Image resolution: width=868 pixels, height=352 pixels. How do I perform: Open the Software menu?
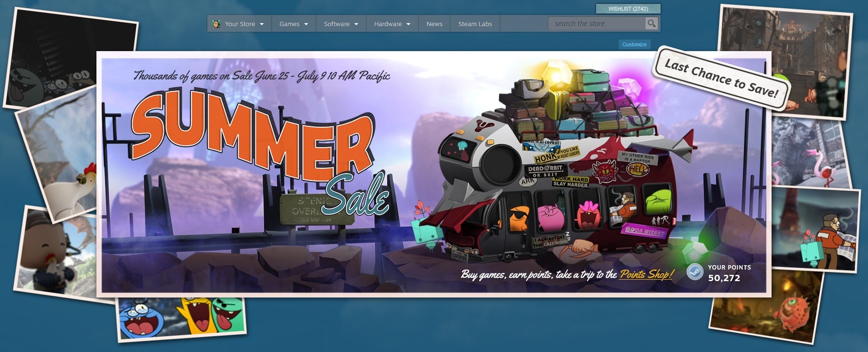[341, 24]
